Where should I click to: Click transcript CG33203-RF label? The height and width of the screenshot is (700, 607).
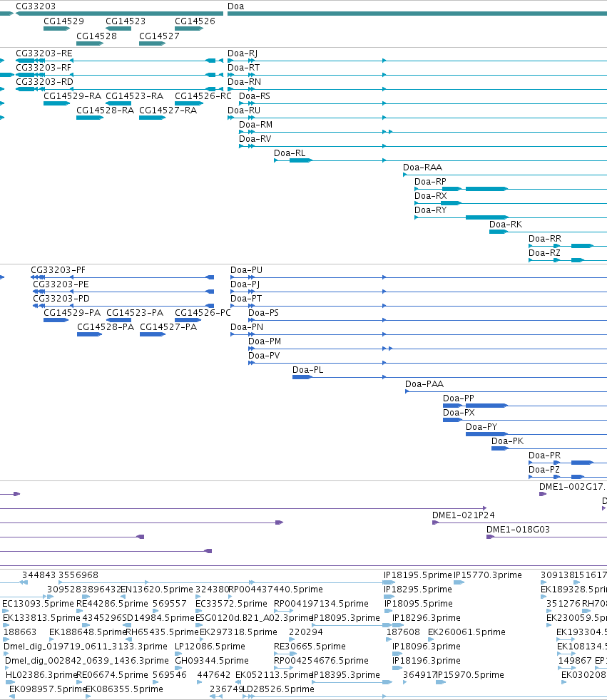click(x=44, y=68)
